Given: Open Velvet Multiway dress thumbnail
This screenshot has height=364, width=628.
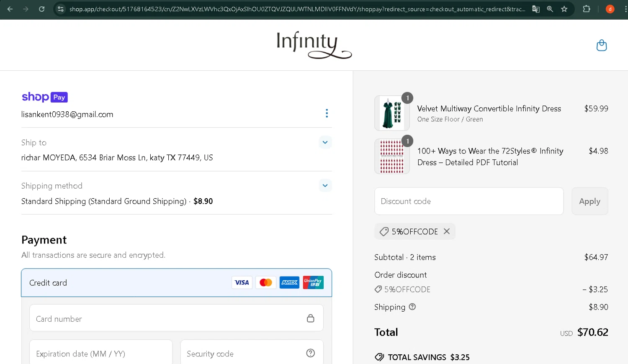Looking at the screenshot, I should click(392, 113).
